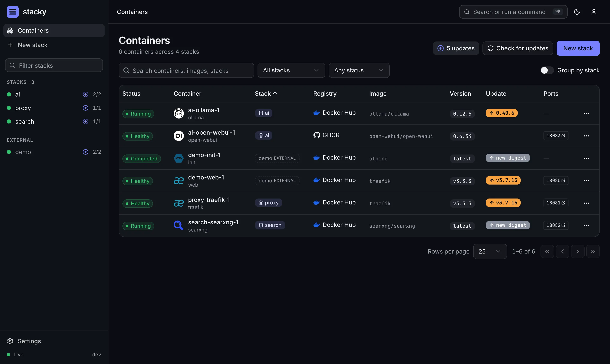Click Check for updates button
Viewport: 610px width, 364px height.
coord(517,48)
